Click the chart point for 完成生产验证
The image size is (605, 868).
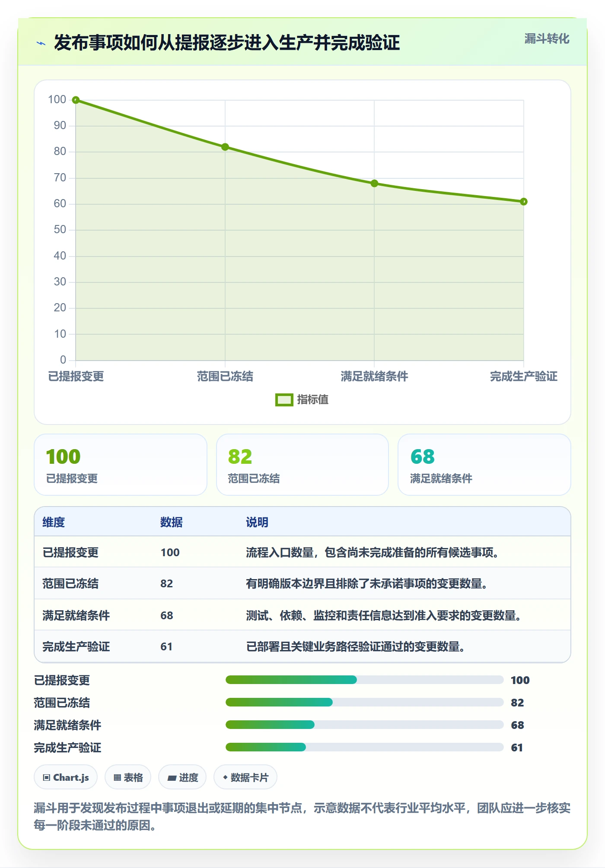coord(524,202)
